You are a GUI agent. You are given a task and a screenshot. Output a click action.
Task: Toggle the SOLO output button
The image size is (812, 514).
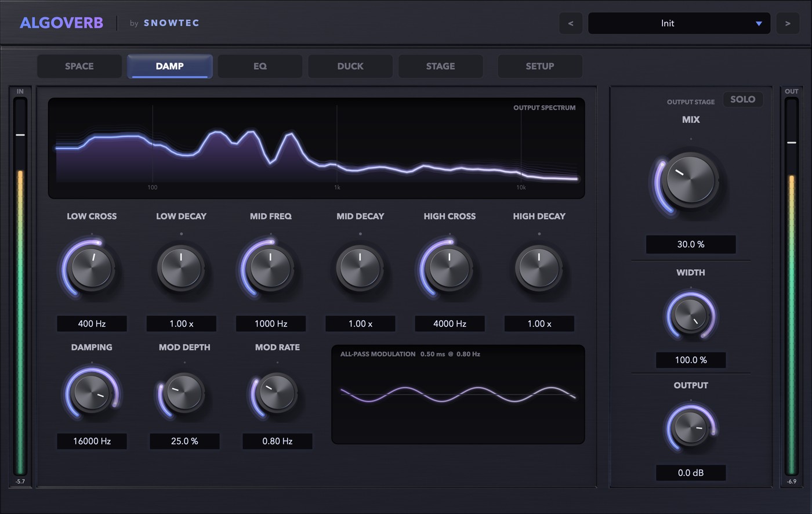[x=743, y=99]
